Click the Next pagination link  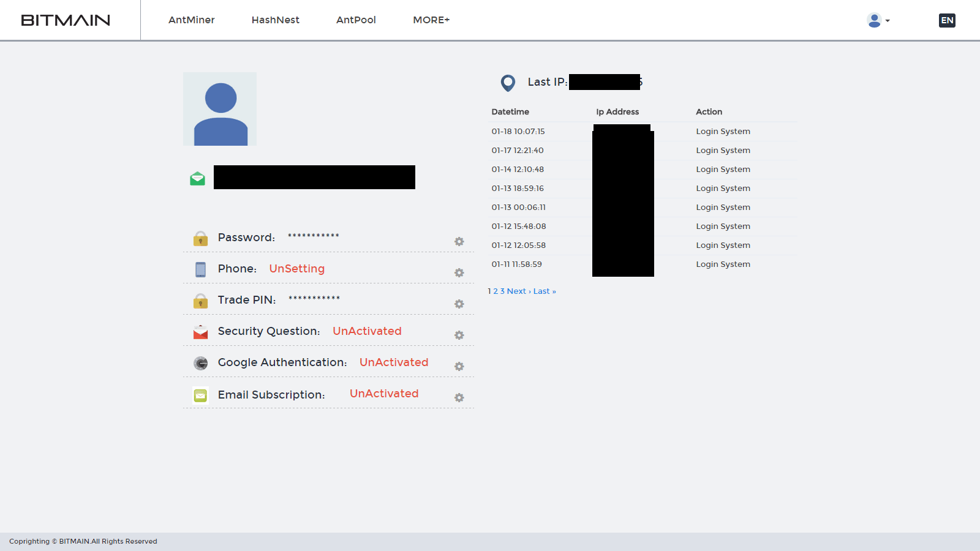519,291
